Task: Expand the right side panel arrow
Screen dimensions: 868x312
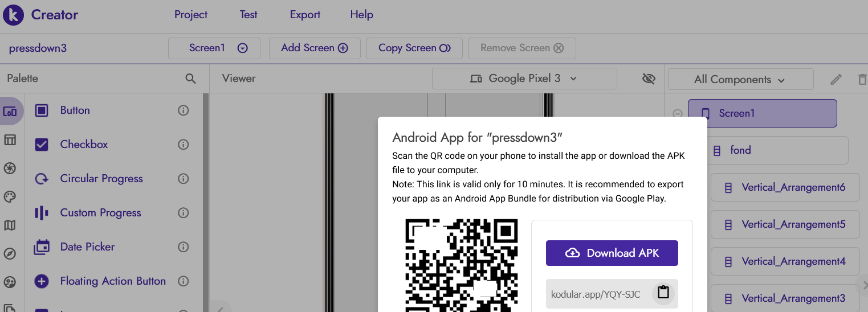Action: 863,285
